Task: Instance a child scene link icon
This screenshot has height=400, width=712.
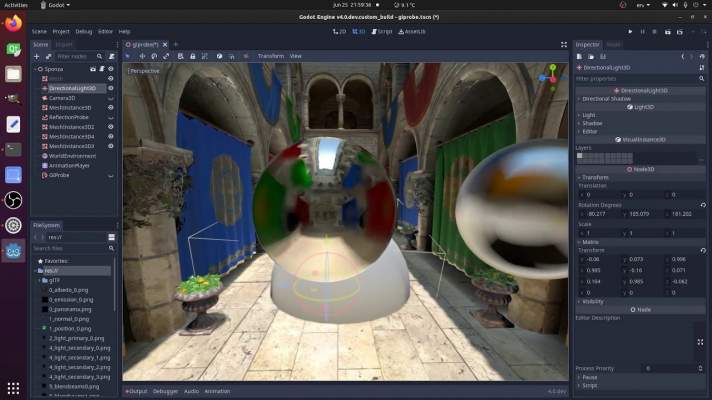Action: point(49,56)
